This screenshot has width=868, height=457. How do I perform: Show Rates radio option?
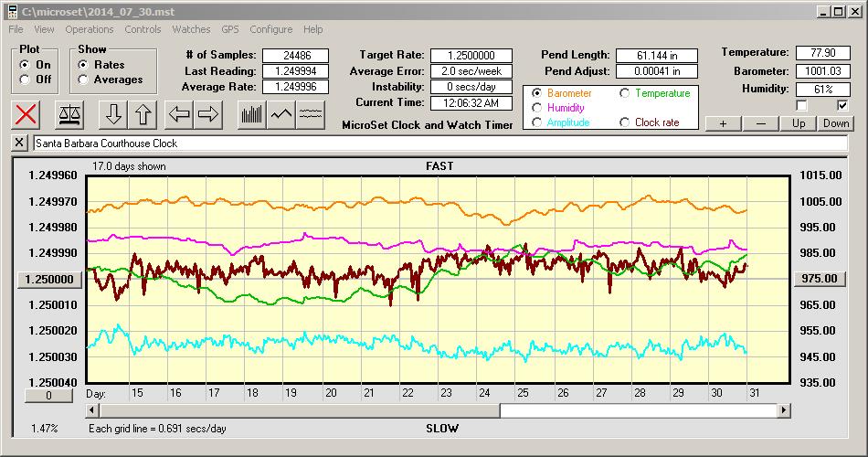(x=83, y=65)
